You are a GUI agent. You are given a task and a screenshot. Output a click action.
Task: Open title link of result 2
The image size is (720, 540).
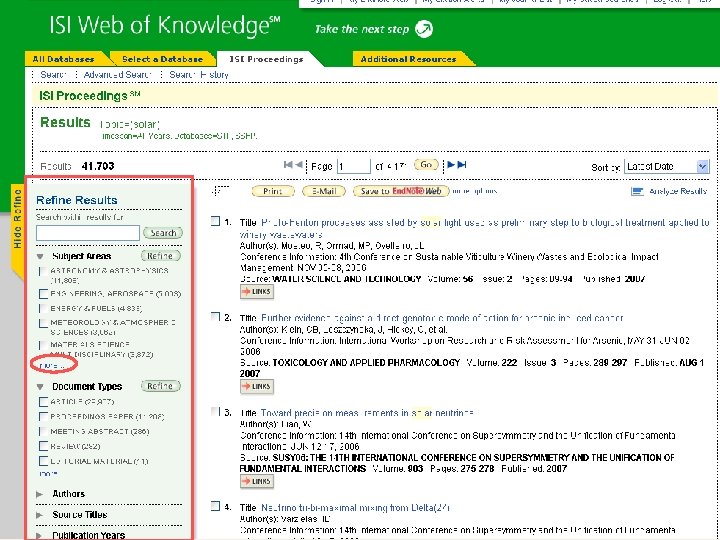[x=442, y=318]
